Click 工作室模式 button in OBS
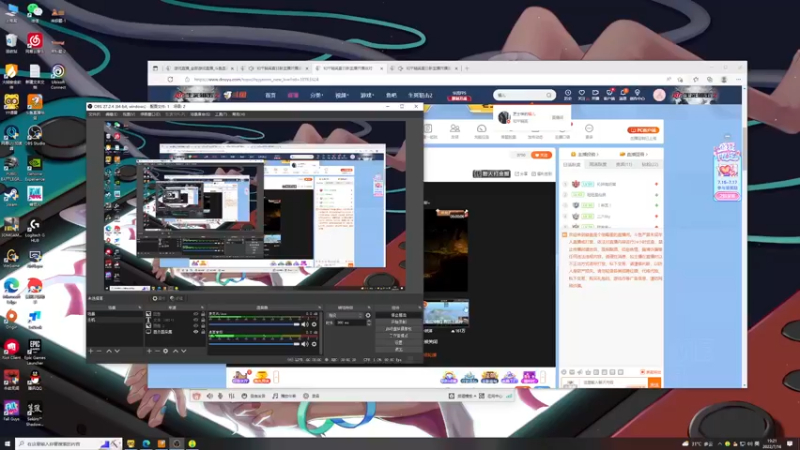 pyautogui.click(x=398, y=336)
